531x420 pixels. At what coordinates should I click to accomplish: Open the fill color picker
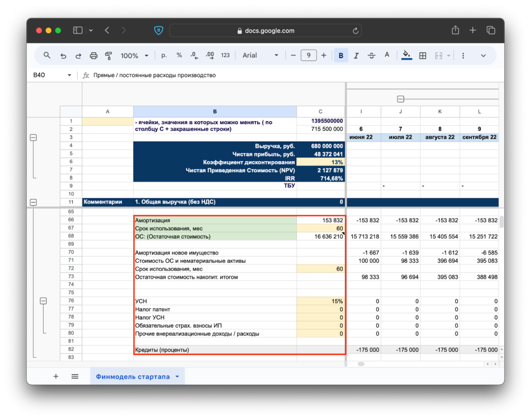406,55
